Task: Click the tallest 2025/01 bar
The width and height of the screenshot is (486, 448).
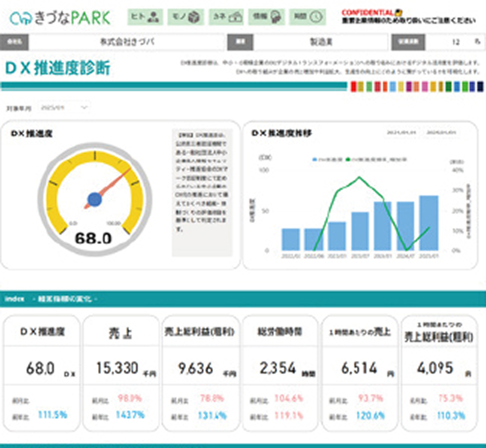Action: (429, 222)
